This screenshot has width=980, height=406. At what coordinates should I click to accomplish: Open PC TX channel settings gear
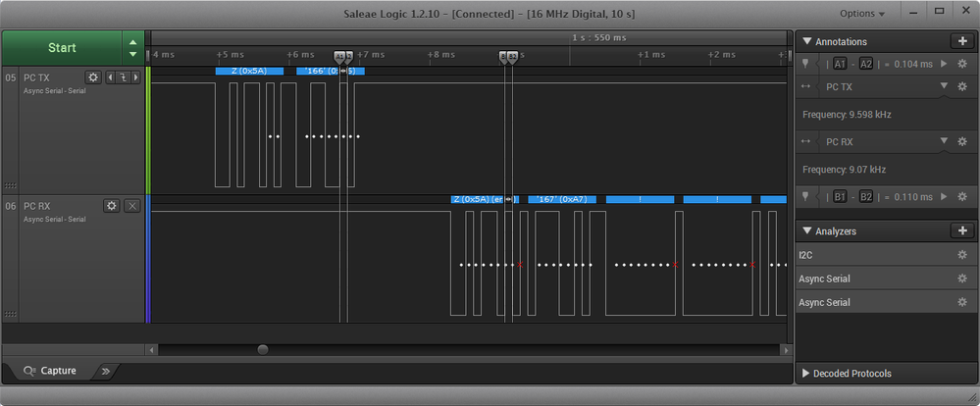(93, 77)
